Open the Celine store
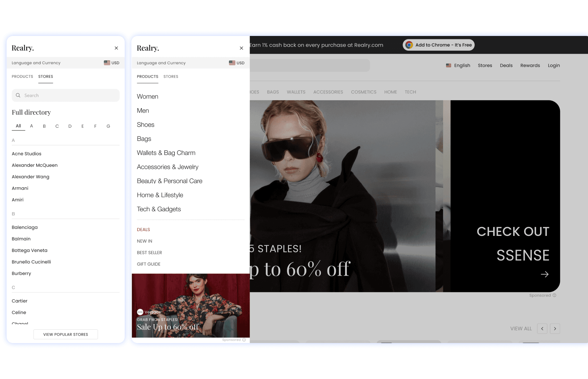The width and height of the screenshot is (588, 379). pos(19,313)
